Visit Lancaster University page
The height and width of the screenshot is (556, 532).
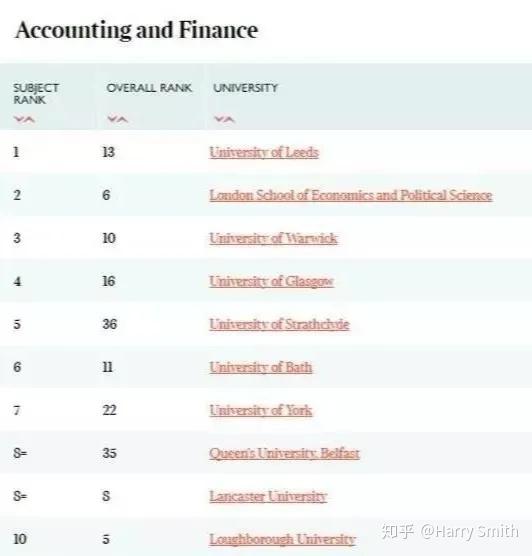pyautogui.click(x=268, y=496)
